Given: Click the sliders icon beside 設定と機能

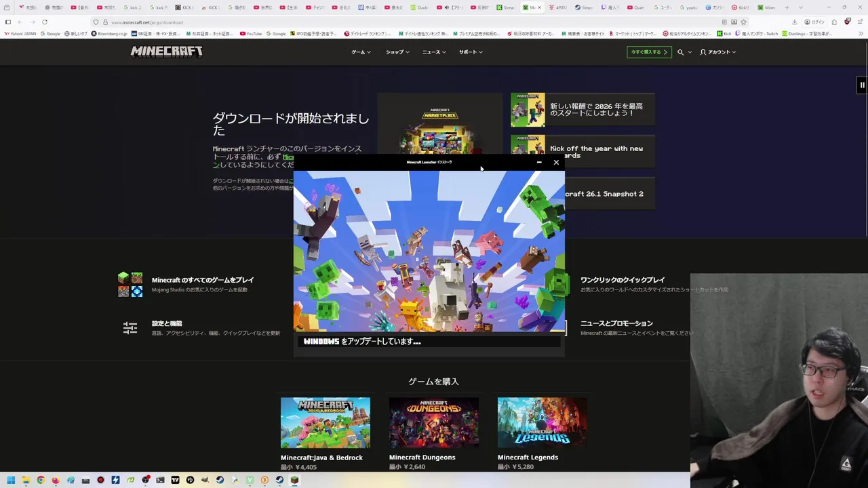Looking at the screenshot, I should [130, 328].
